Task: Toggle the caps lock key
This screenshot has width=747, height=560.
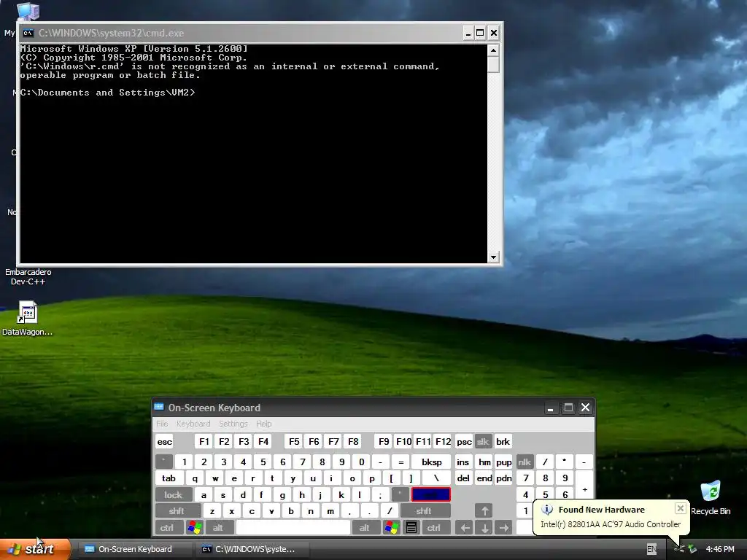Action: (x=174, y=495)
